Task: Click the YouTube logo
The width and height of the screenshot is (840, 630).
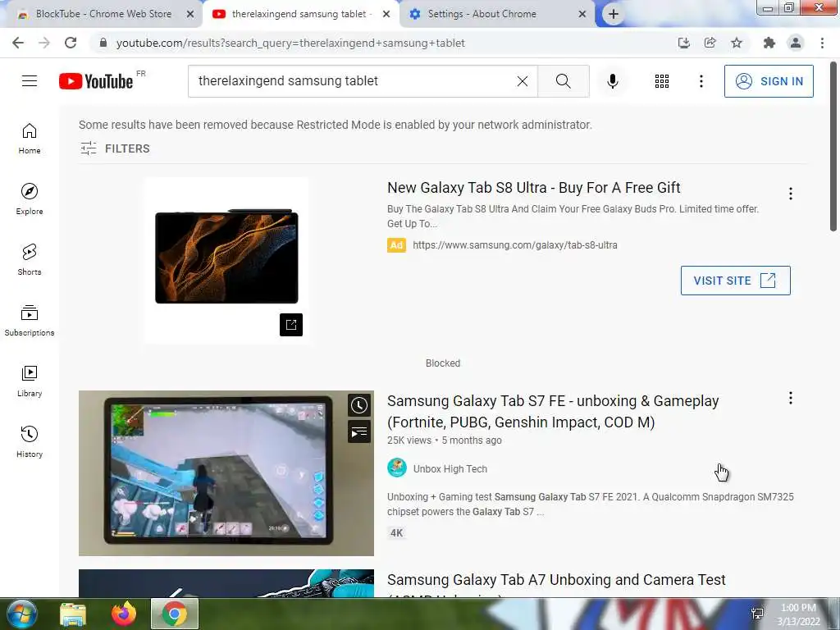Action: [x=97, y=81]
